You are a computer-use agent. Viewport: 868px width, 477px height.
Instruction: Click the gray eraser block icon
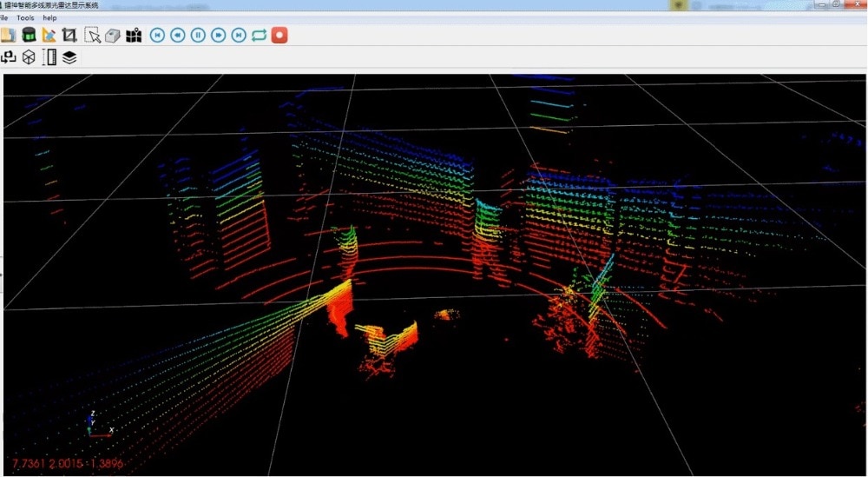[x=113, y=35]
